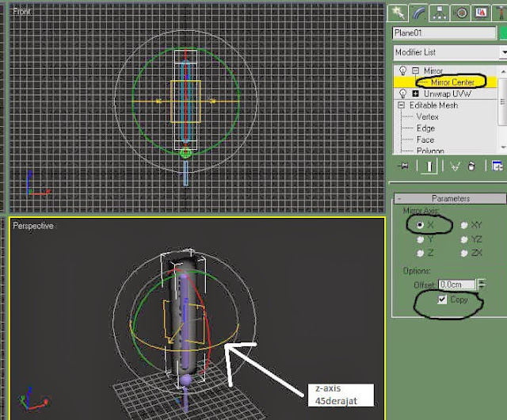Open the Modifier List dropdown
This screenshot has height=420, width=507.
click(450, 52)
